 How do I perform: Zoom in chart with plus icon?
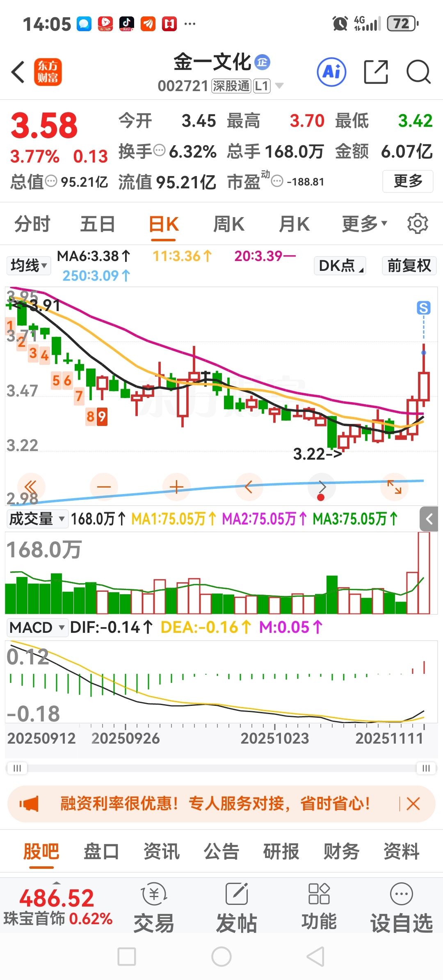point(176,487)
